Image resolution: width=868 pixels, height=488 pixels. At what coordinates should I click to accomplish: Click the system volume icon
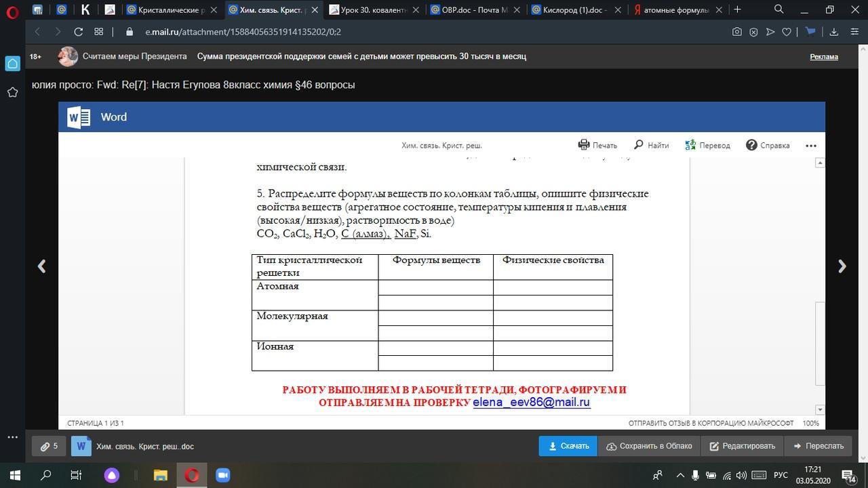741,475
